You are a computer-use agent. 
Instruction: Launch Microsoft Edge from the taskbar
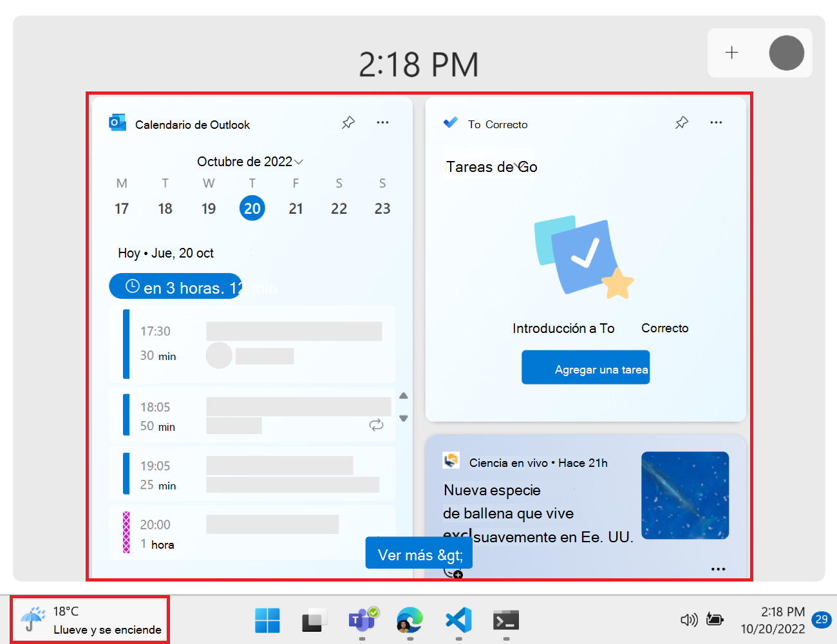point(410,620)
